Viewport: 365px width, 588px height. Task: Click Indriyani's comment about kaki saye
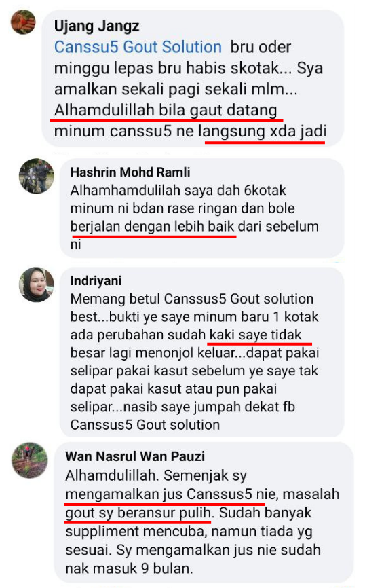195,361
